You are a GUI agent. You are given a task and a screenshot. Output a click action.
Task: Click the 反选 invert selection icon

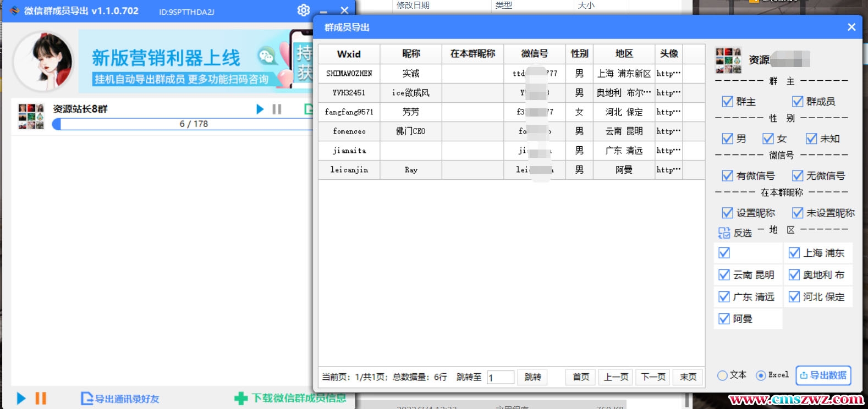(724, 233)
